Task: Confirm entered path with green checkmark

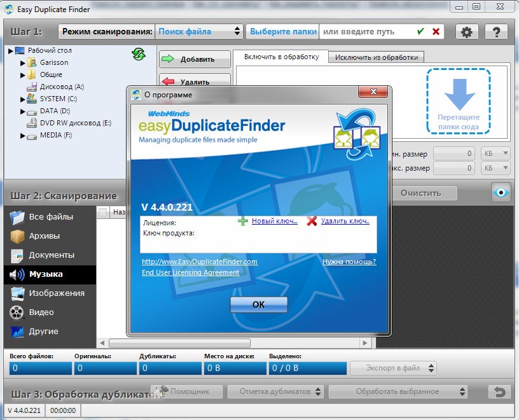Action: coord(420,31)
